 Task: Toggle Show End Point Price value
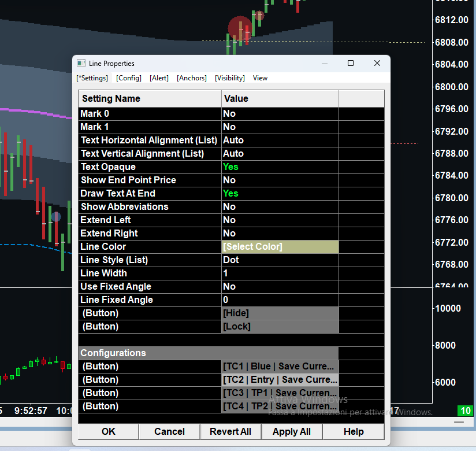[x=280, y=180]
